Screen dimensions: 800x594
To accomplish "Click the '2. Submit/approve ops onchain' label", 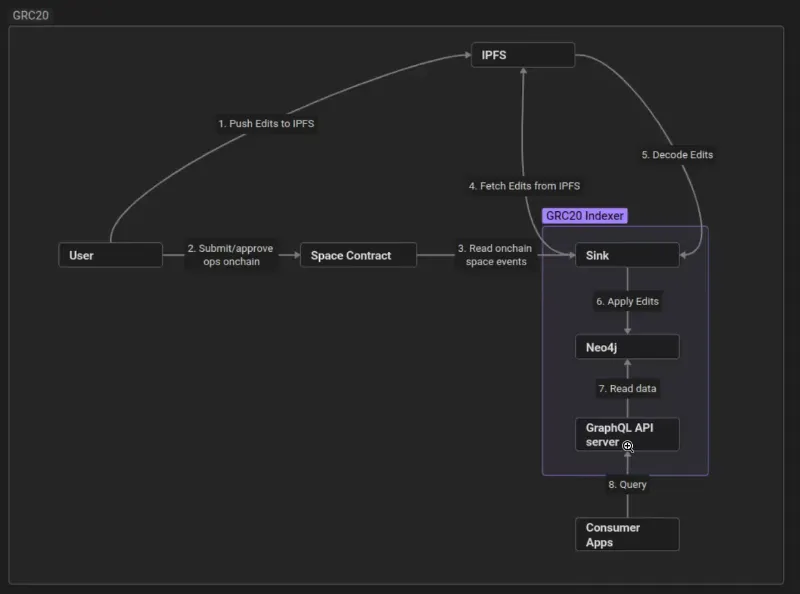I will click(230, 255).
